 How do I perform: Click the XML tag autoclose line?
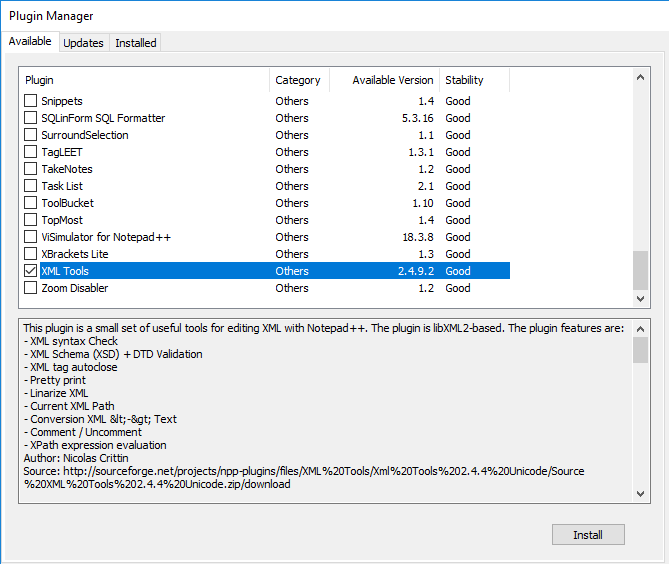click(x=70, y=367)
